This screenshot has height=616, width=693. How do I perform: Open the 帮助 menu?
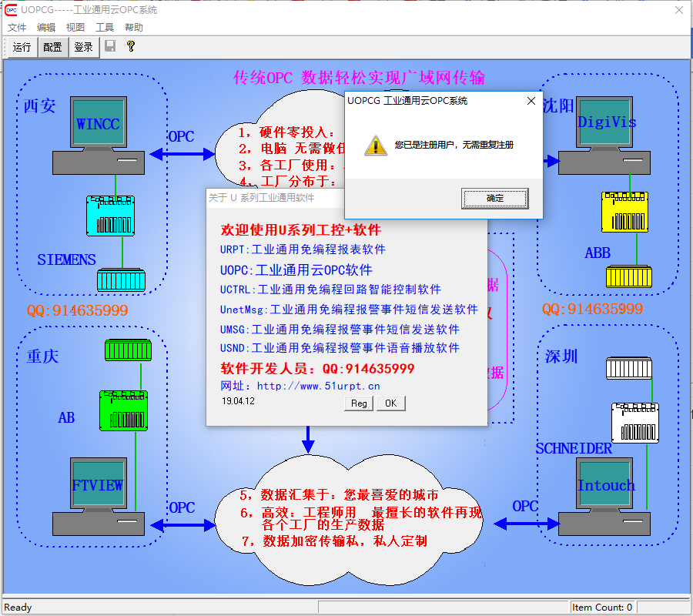134,27
